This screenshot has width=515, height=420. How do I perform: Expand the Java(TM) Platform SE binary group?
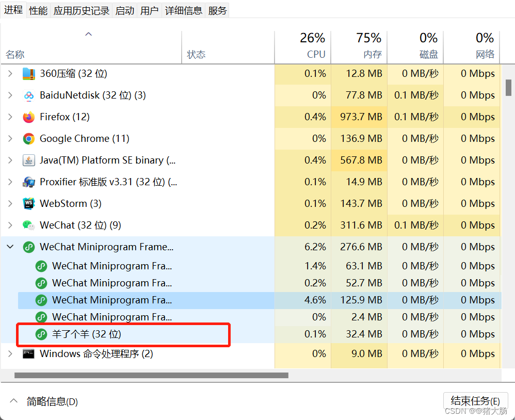tap(10, 160)
